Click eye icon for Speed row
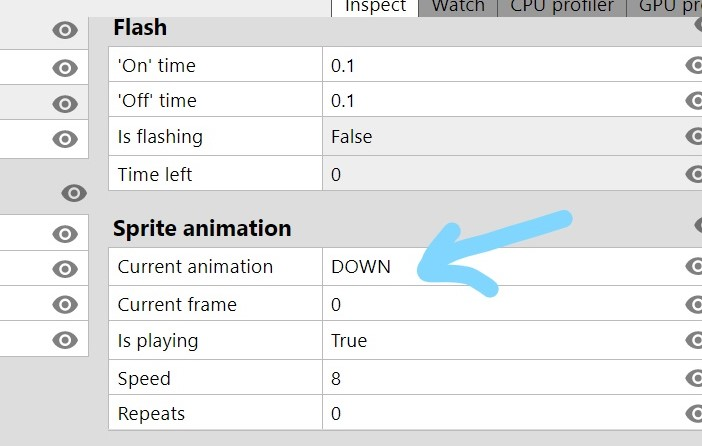Screen dimensions: 702x446 694,378
